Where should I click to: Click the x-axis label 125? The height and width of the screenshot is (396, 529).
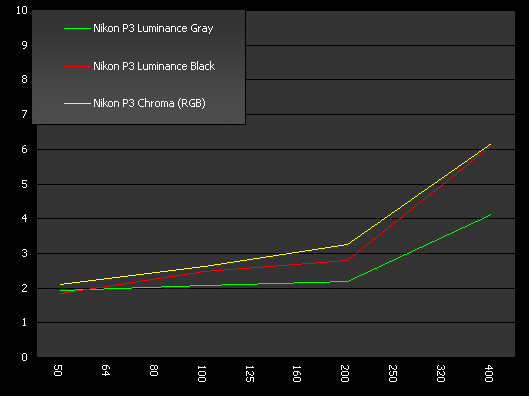[249, 373]
